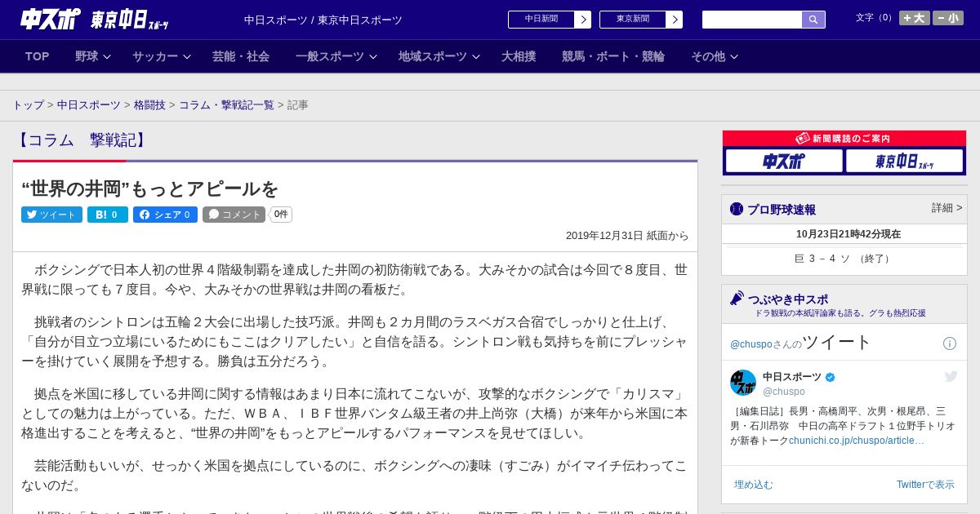Click the 【コラム 撃戦記】 section heading
This screenshot has width=980, height=514.
pyautogui.click(x=82, y=140)
